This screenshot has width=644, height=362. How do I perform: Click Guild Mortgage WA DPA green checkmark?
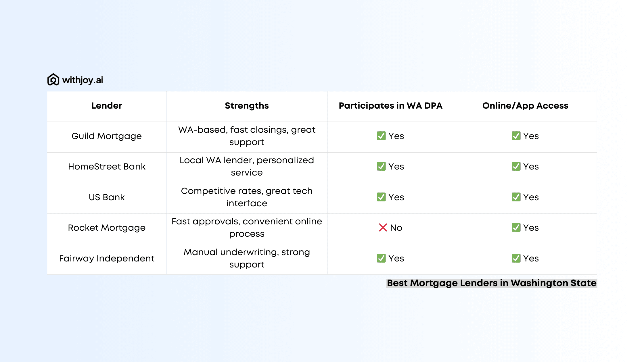[381, 136]
